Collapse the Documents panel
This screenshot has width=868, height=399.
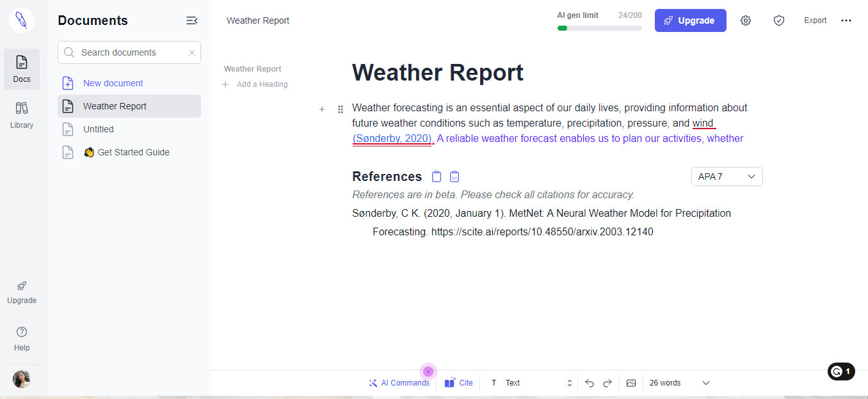pos(191,20)
